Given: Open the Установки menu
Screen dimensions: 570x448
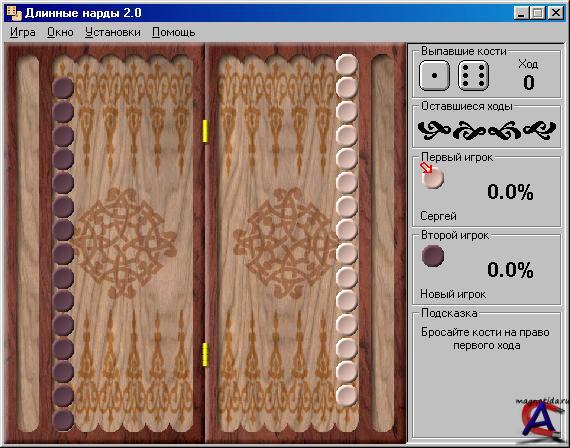Looking at the screenshot, I should [x=113, y=32].
